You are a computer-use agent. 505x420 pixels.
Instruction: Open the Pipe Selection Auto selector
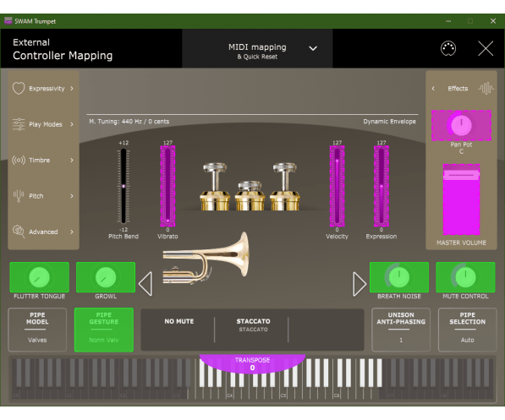[467, 330]
